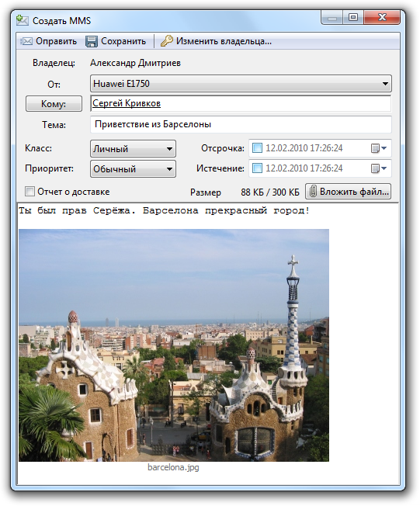Image resolution: width=420 pixels, height=506 pixels.
Task: Open calendar picker icon for Истечение date
Action: [378, 168]
